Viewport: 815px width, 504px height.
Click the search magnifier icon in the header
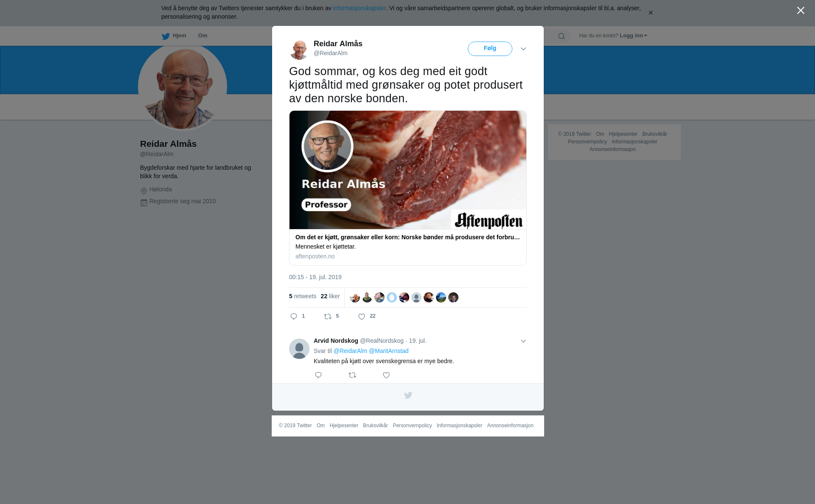(x=562, y=36)
